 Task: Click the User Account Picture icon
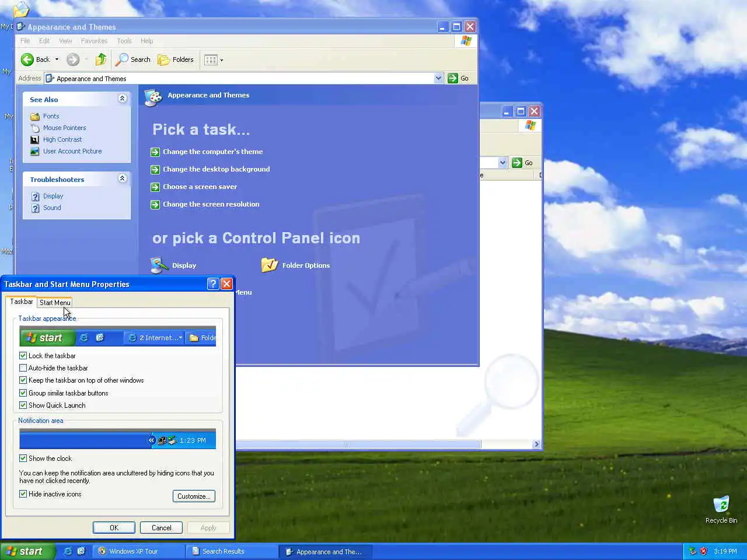[34, 151]
